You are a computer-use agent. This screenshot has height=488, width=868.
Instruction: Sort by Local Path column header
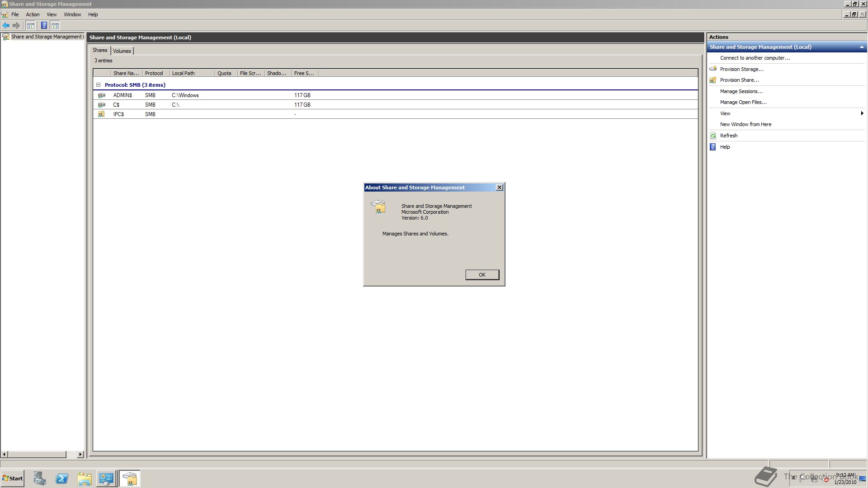pos(192,73)
